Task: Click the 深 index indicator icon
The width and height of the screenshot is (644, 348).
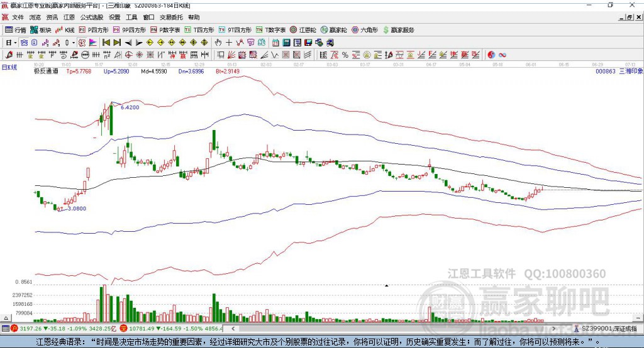Action: tap(124, 329)
